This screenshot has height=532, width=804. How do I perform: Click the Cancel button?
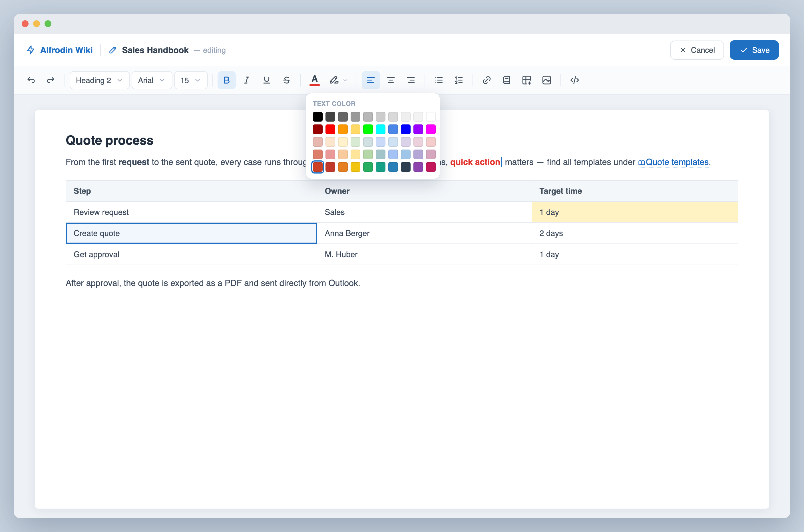pyautogui.click(x=697, y=50)
